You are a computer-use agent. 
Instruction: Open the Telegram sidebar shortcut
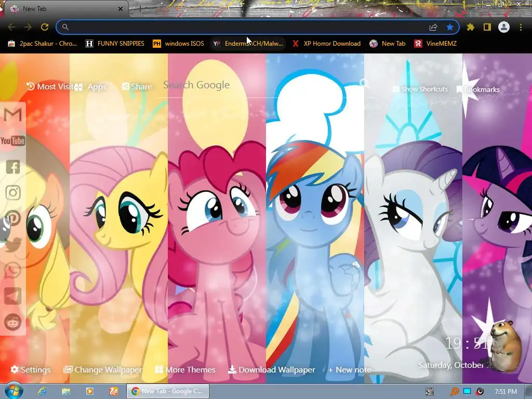click(13, 296)
